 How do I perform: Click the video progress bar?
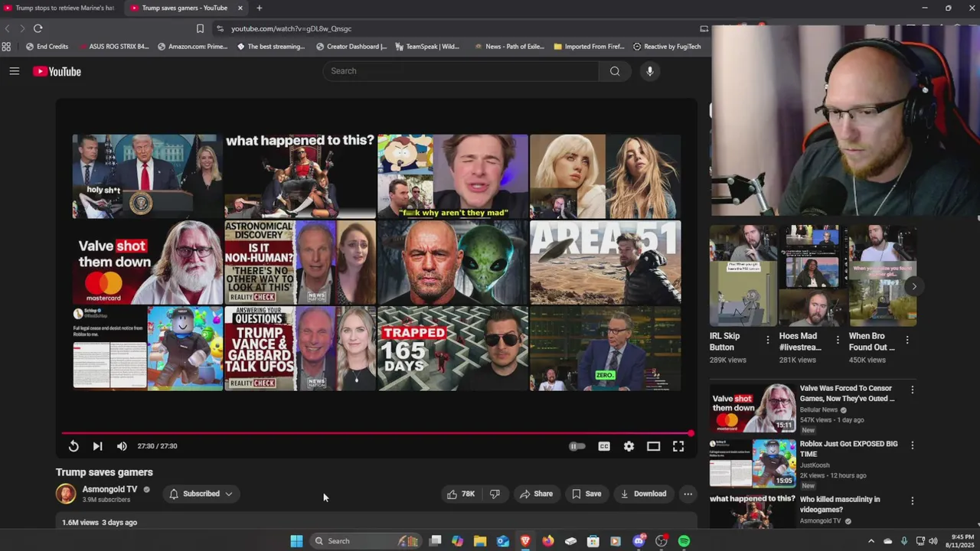[x=377, y=434]
